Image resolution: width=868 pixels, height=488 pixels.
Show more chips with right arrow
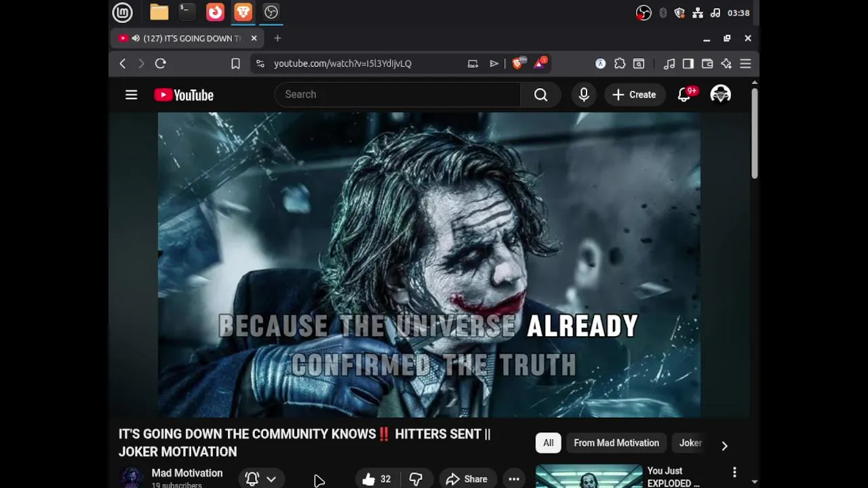(x=724, y=445)
